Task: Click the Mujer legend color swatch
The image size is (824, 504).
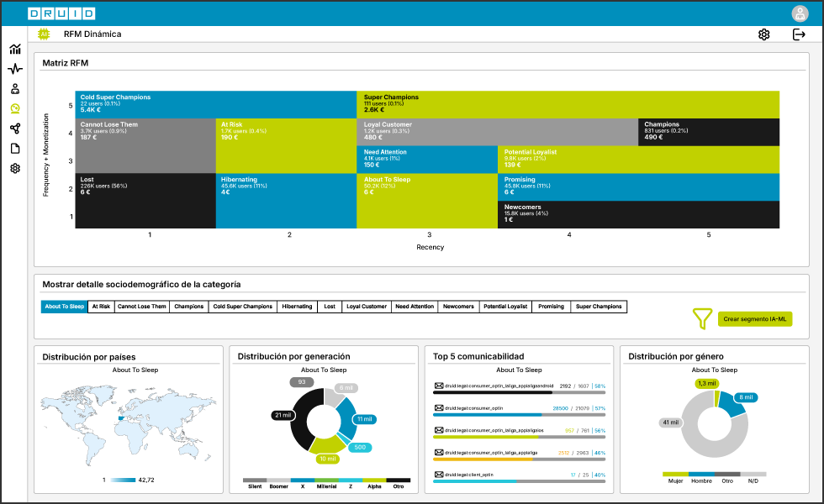Action: pos(675,474)
